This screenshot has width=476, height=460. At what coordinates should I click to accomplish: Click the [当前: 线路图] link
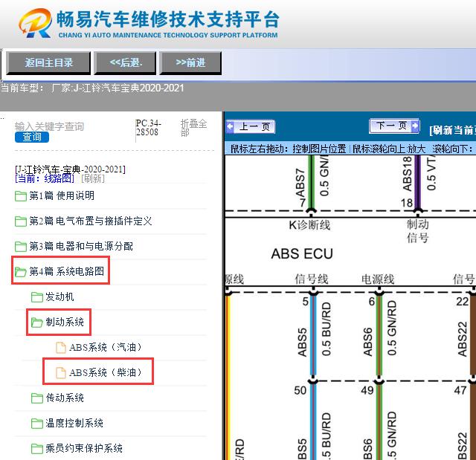(45, 178)
